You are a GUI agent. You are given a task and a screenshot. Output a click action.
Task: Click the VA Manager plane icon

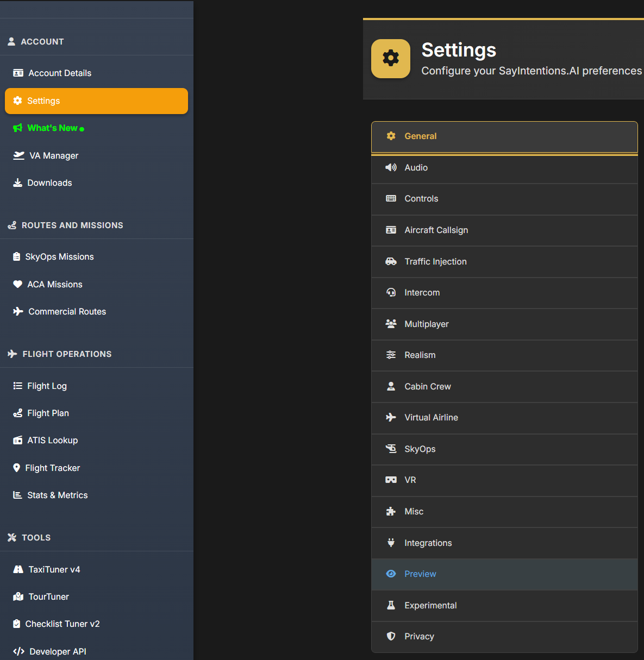pos(19,155)
